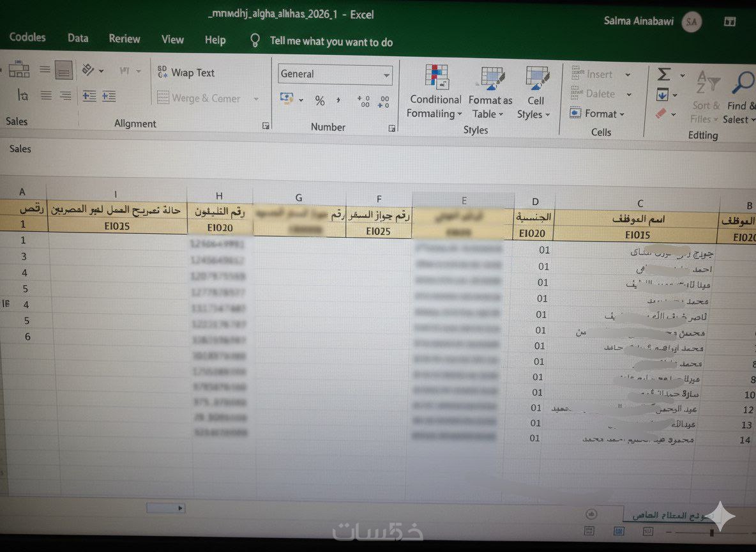Select column H header

pos(220,195)
